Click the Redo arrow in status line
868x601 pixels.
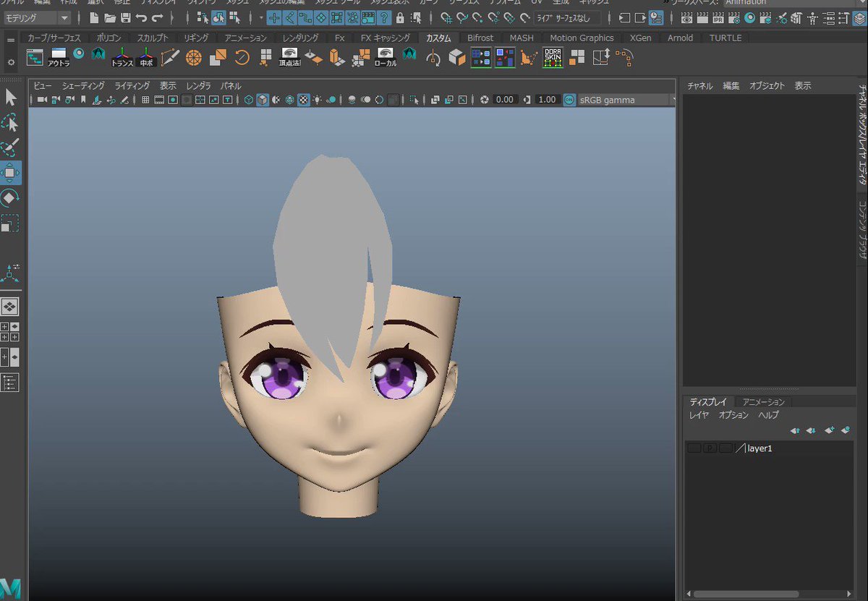coord(157,17)
